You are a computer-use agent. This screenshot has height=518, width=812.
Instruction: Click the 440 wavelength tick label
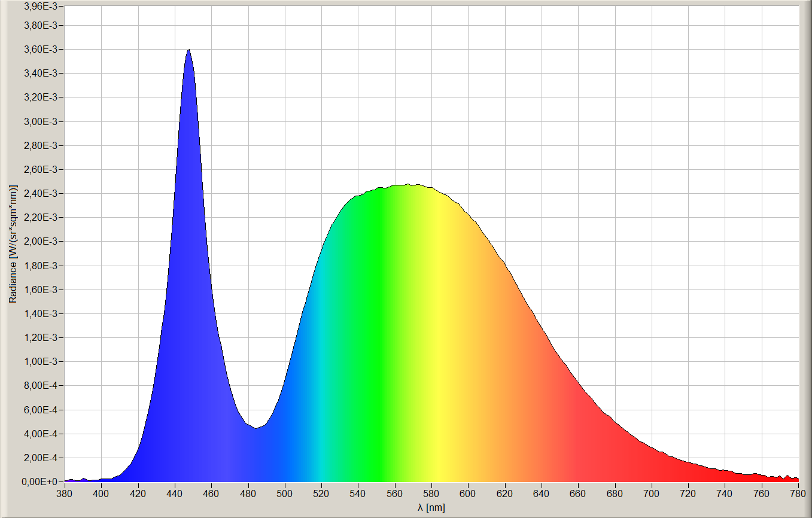point(175,493)
